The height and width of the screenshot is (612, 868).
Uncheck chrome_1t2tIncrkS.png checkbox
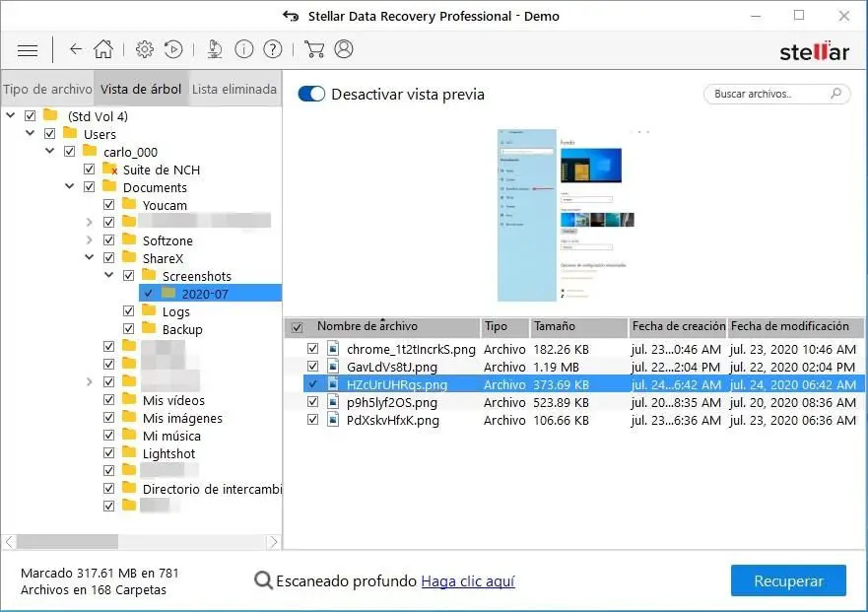[312, 349]
